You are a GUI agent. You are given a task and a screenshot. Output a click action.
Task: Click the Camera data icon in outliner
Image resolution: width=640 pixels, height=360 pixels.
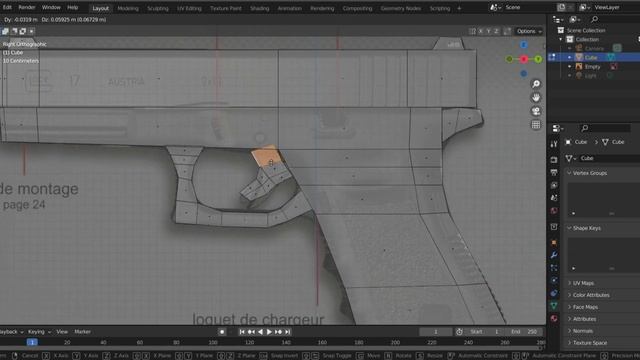pos(617,48)
